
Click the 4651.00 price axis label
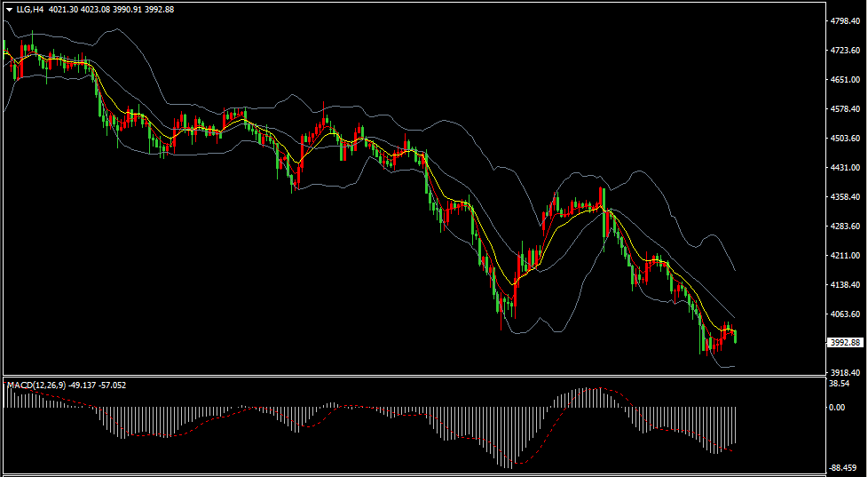[x=845, y=80]
